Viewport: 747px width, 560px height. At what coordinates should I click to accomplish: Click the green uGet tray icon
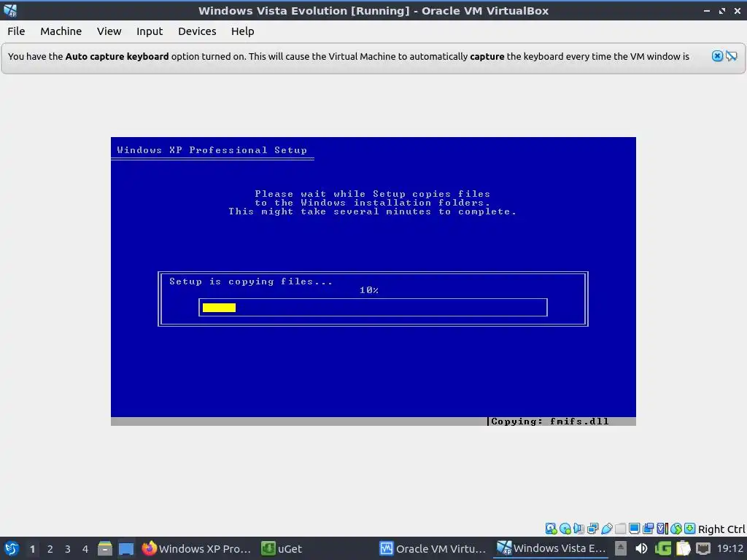click(662, 548)
